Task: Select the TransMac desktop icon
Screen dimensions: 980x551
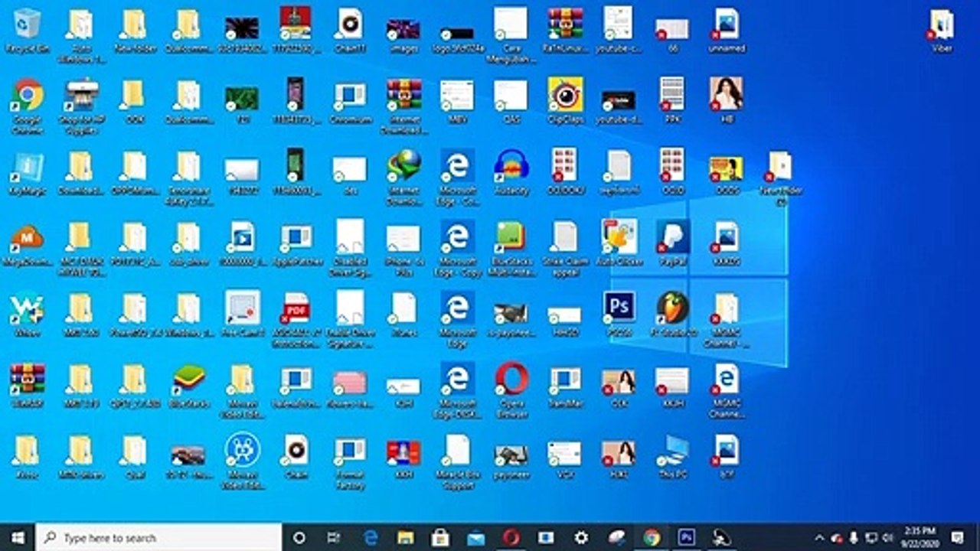Action: (565, 385)
